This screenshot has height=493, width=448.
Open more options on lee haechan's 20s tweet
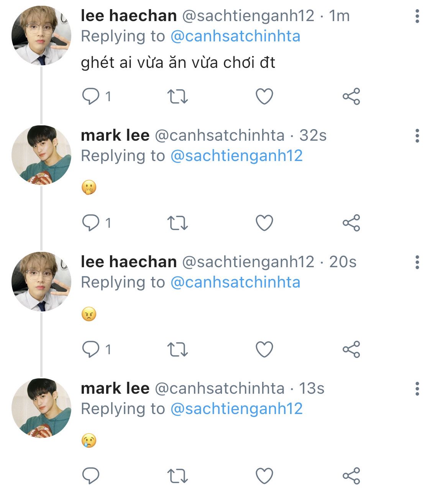(x=417, y=262)
